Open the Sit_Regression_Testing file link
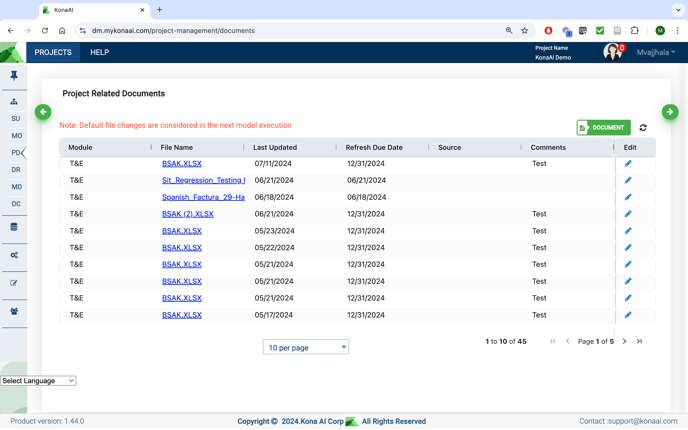 click(203, 181)
